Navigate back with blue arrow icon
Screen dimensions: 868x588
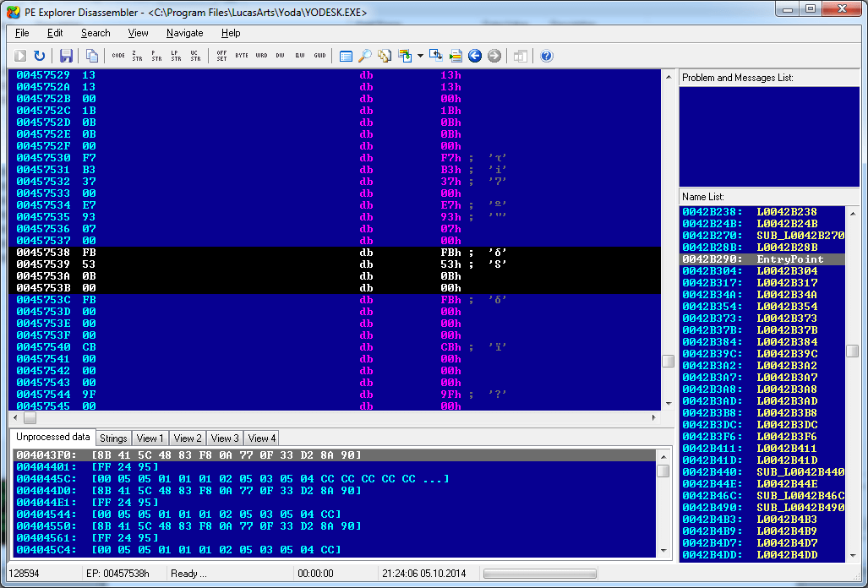[475, 56]
